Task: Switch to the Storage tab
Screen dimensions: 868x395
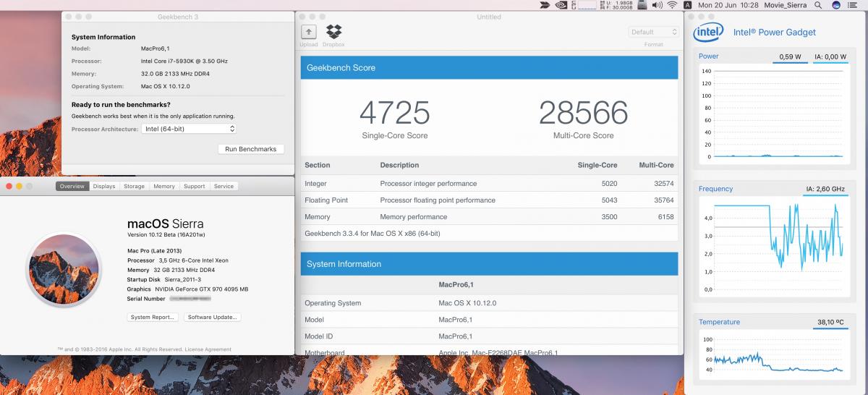Action: 135,186
